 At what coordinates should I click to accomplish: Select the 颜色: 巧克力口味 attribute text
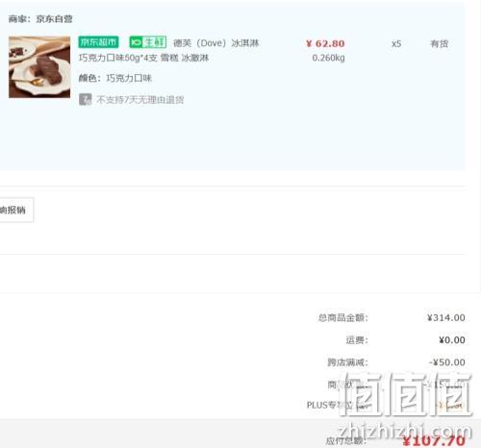(x=115, y=78)
